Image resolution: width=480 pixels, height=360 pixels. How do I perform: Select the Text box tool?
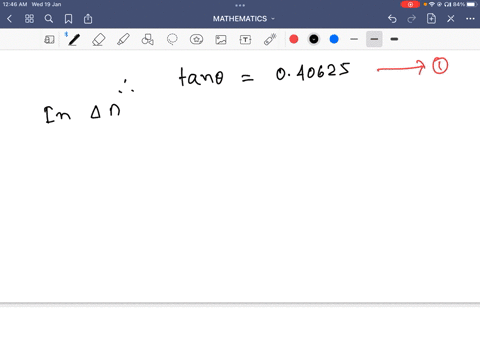pos(245,40)
